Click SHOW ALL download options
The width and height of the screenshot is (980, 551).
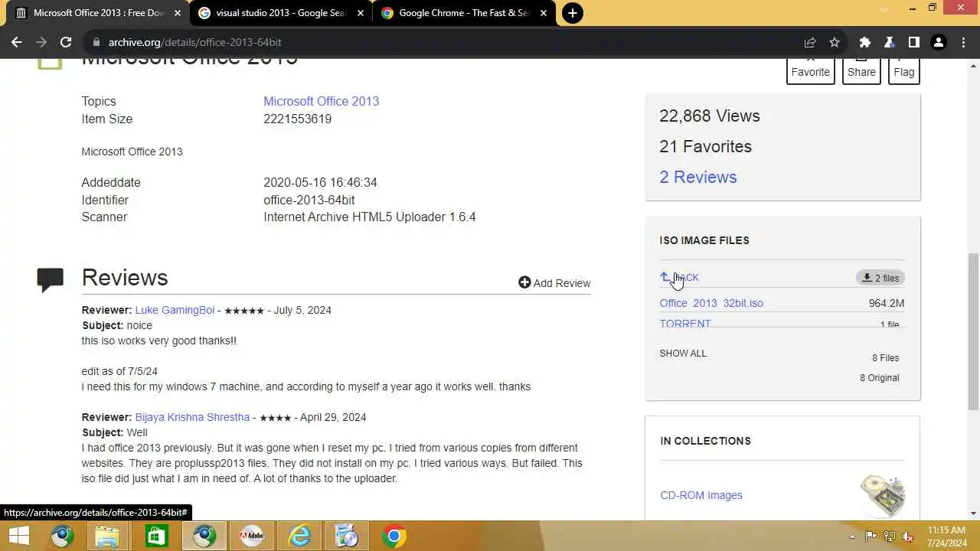pos(683,354)
